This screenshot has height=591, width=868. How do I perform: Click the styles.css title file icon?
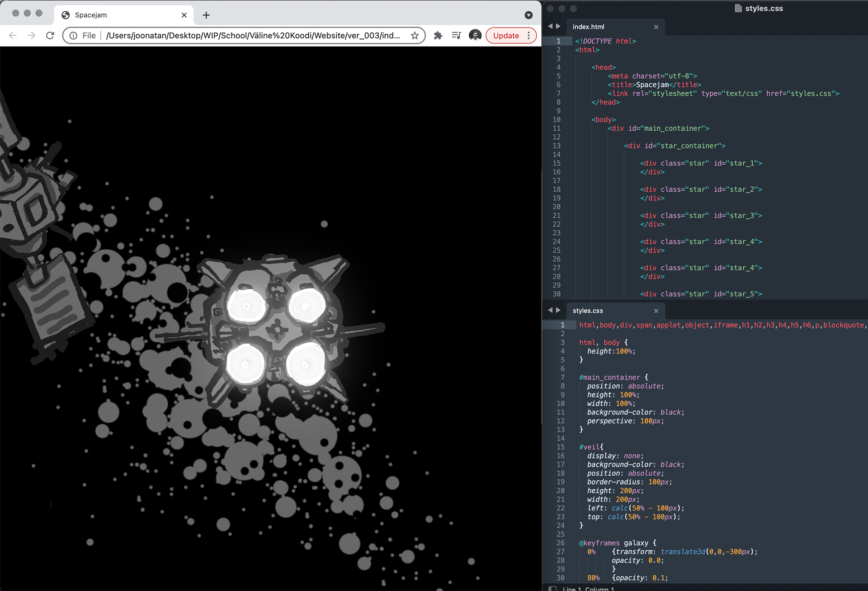[x=738, y=8]
